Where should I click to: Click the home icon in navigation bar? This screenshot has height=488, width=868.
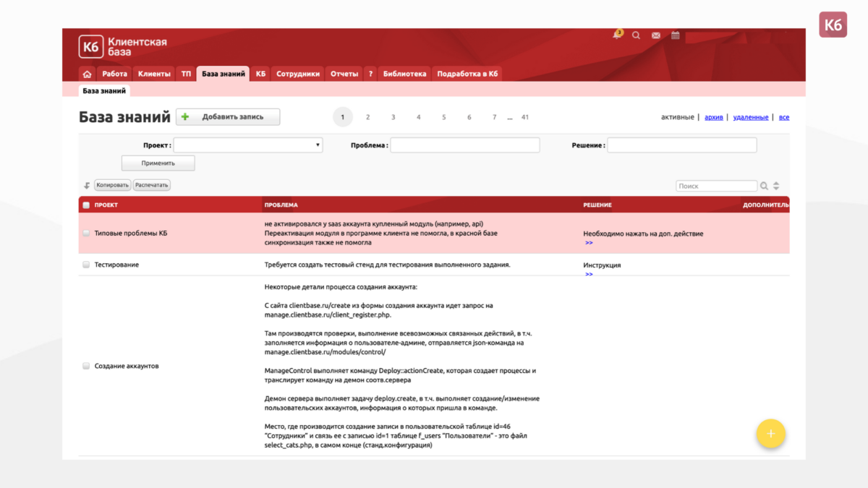tap(86, 73)
